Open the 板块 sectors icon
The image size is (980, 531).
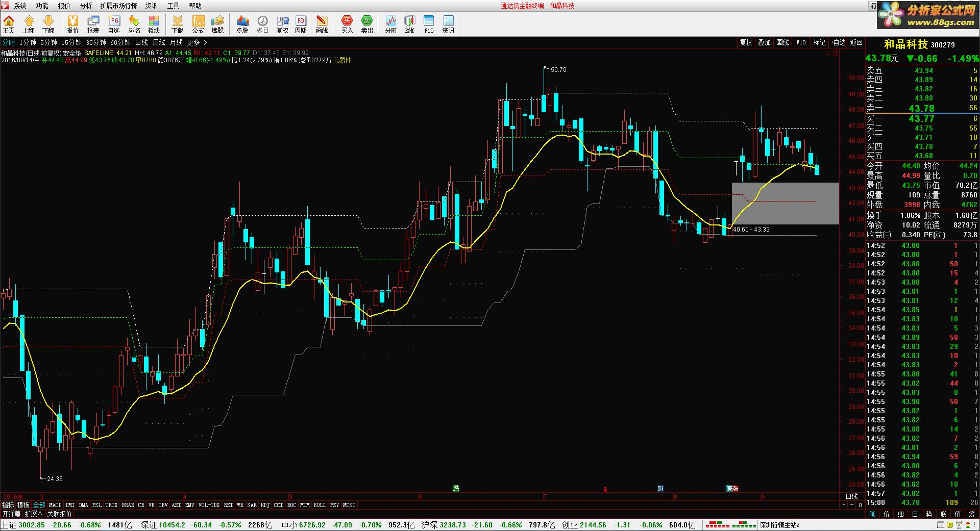(x=154, y=24)
